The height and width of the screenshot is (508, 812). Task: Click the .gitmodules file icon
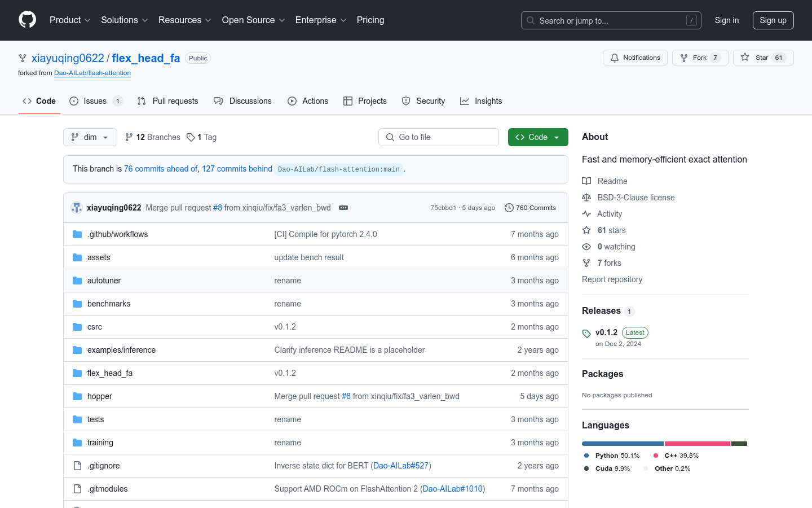pos(77,489)
